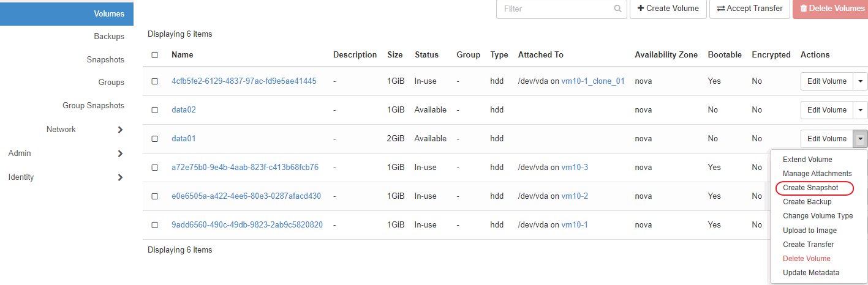Screen dimensions: 868x285
Task: Open the vm10-1_clone_01 instance link
Action: coord(592,81)
